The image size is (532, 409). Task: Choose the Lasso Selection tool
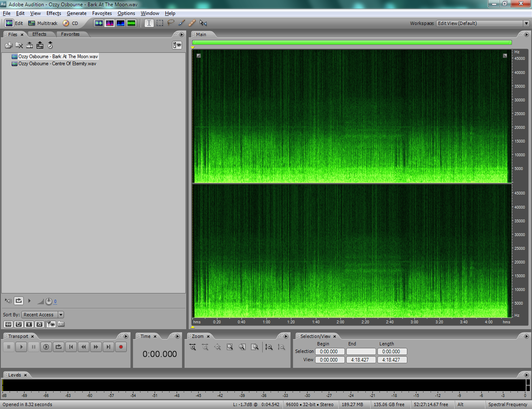click(170, 23)
